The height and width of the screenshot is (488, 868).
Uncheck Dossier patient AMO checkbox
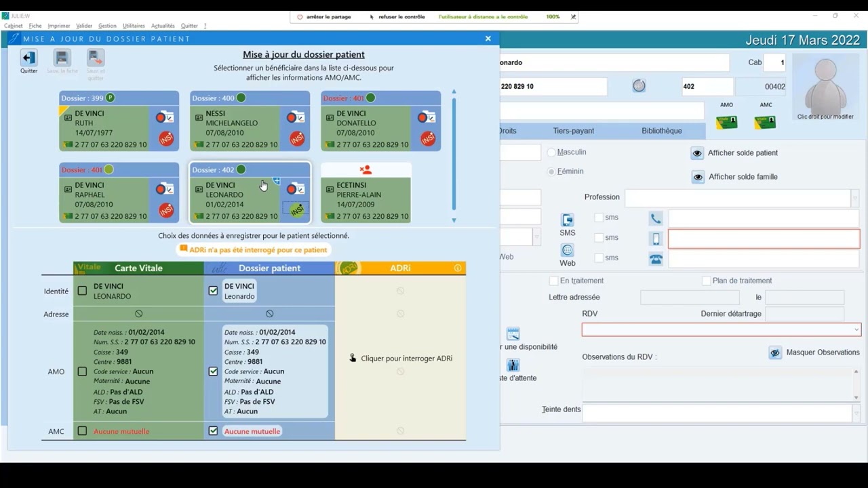[x=213, y=371]
